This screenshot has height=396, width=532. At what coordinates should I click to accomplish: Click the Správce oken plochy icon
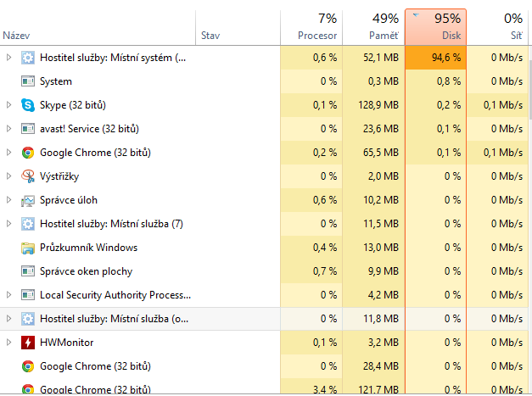coord(28,271)
